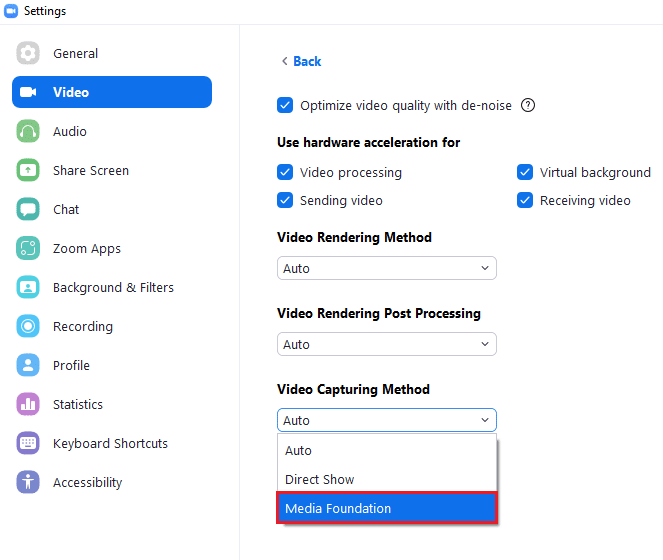663x560 pixels.
Task: Open Chat bubble icon
Action: (28, 209)
